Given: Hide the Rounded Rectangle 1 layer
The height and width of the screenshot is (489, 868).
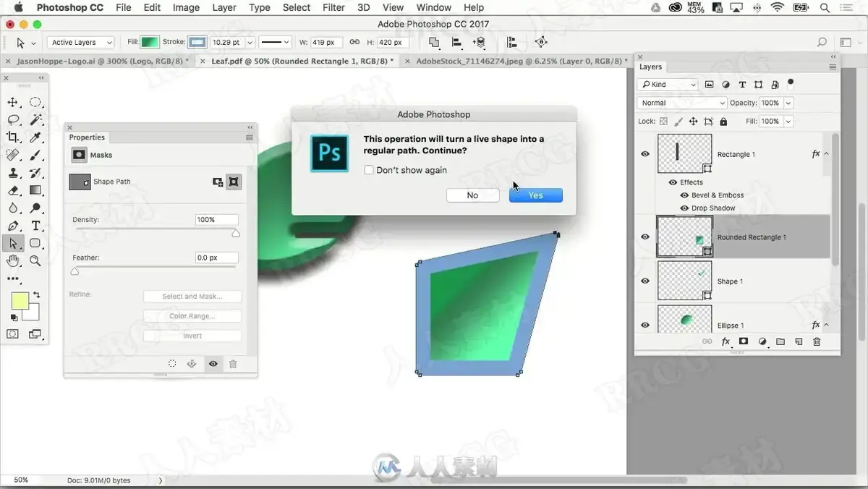Looking at the screenshot, I should pyautogui.click(x=645, y=237).
